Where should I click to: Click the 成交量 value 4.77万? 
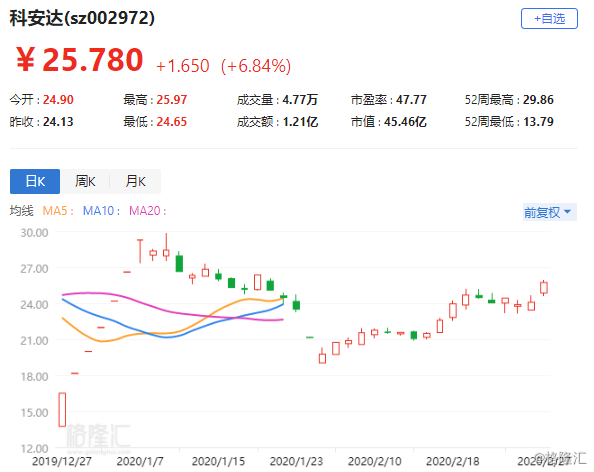pyautogui.click(x=300, y=100)
